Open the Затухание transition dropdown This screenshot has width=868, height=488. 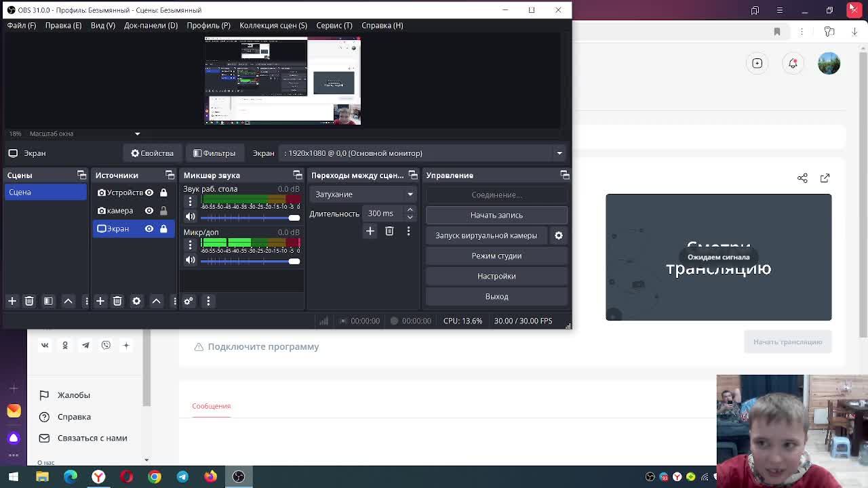click(x=364, y=195)
